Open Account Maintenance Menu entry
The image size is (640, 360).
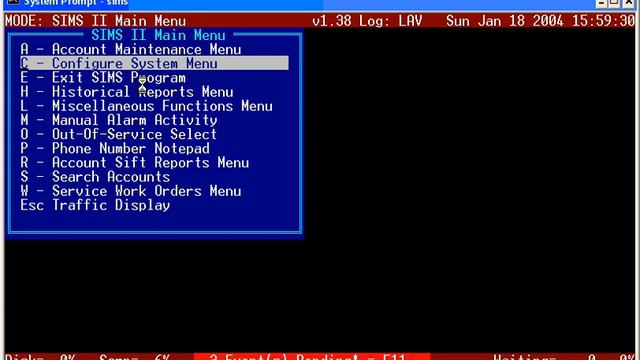click(131, 49)
